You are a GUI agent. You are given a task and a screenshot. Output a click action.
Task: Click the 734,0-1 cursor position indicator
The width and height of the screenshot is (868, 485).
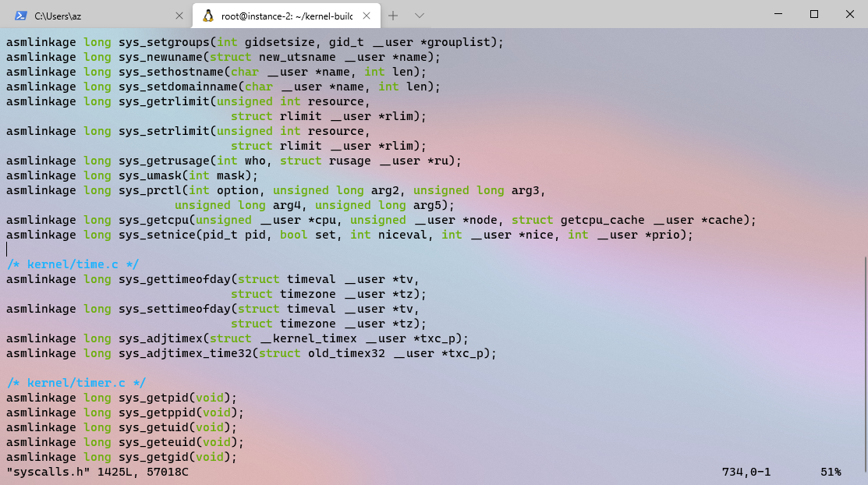pos(746,473)
